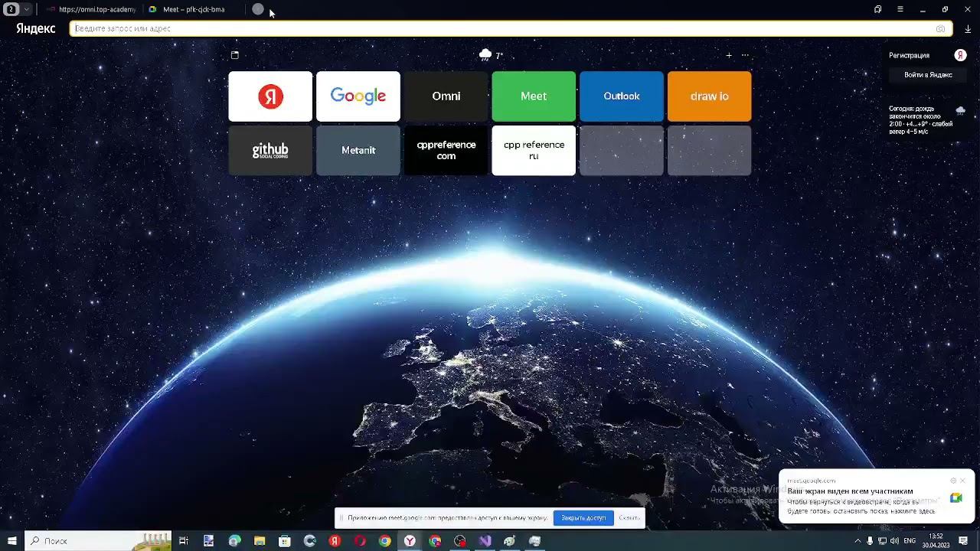980x551 pixels.
Task: Open the Windows action center icon
Action: point(964,541)
